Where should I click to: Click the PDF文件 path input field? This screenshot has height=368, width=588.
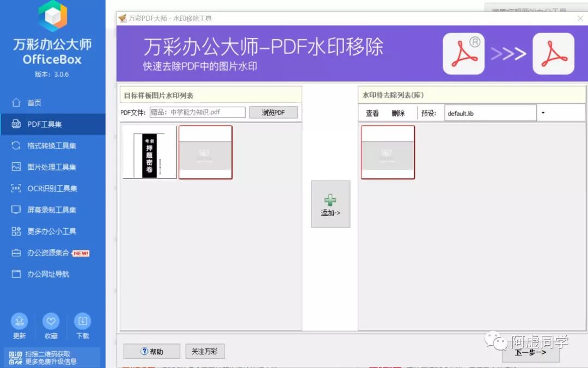pyautogui.click(x=197, y=112)
